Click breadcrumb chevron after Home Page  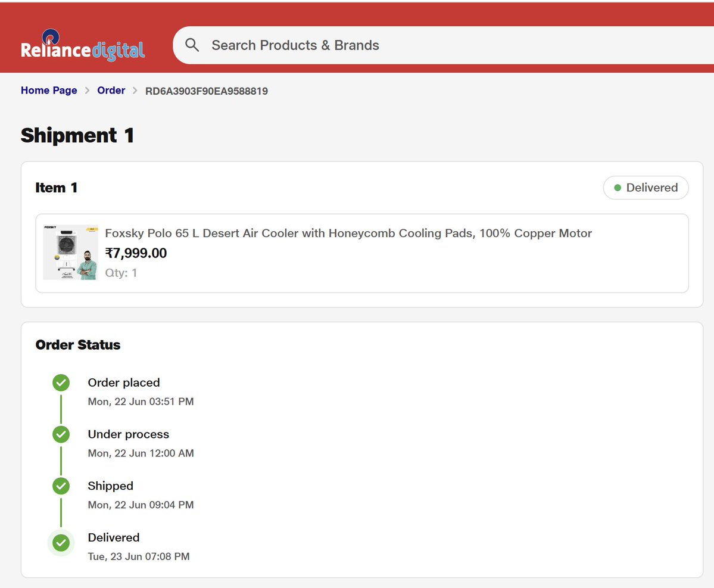88,91
